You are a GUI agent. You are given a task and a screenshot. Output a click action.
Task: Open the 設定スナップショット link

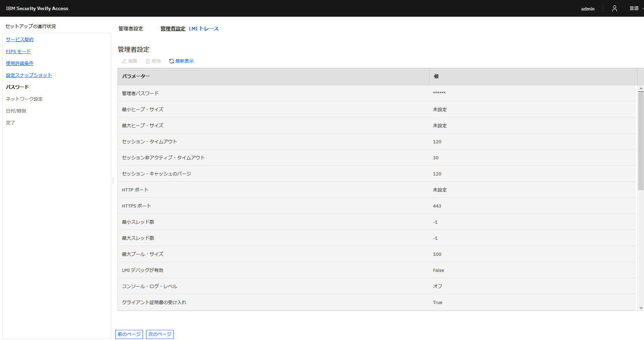(x=29, y=75)
